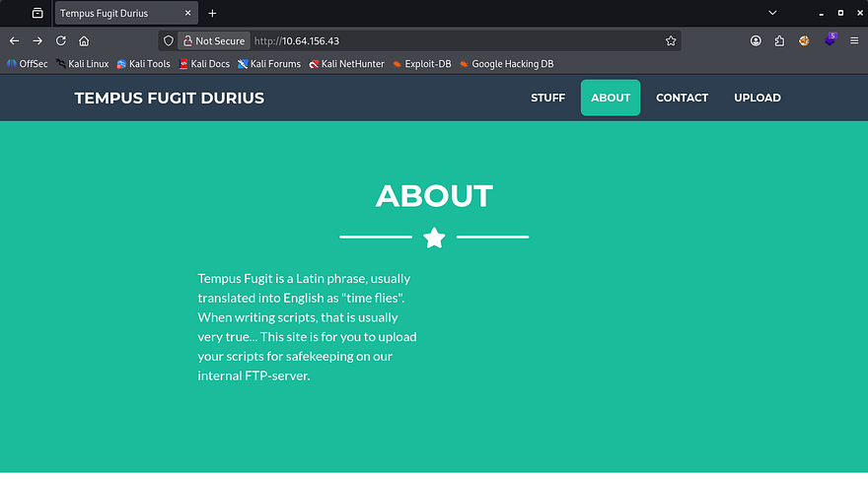Reload the current page
The height and width of the screenshot is (479, 868).
point(61,41)
